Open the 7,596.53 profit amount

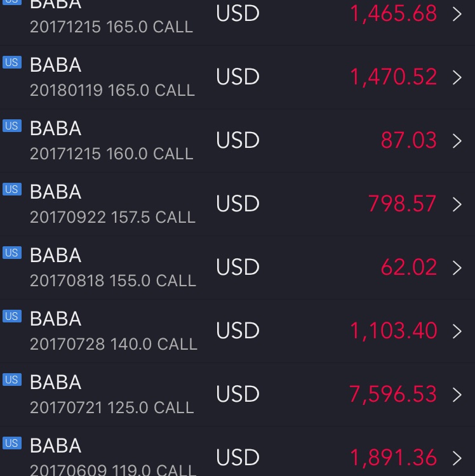(x=393, y=394)
